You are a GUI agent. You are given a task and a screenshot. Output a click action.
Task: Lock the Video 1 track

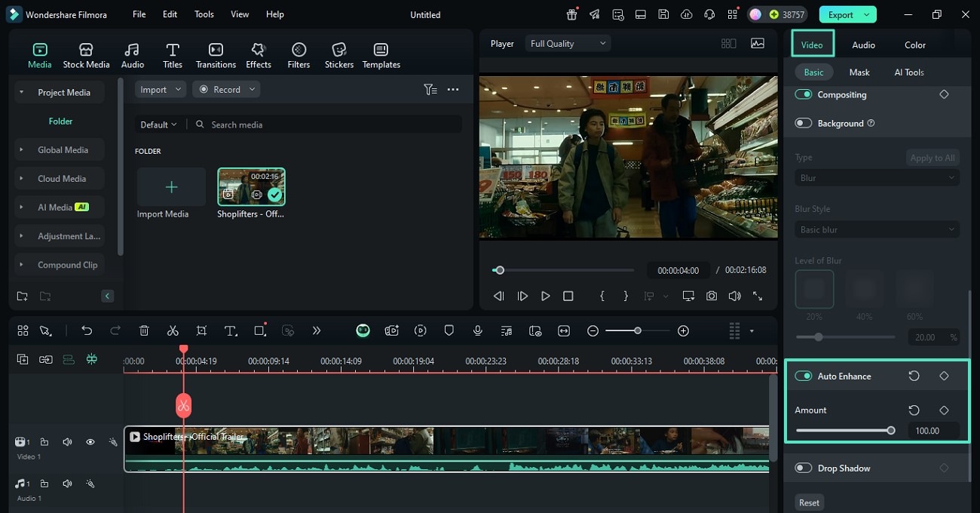44,442
